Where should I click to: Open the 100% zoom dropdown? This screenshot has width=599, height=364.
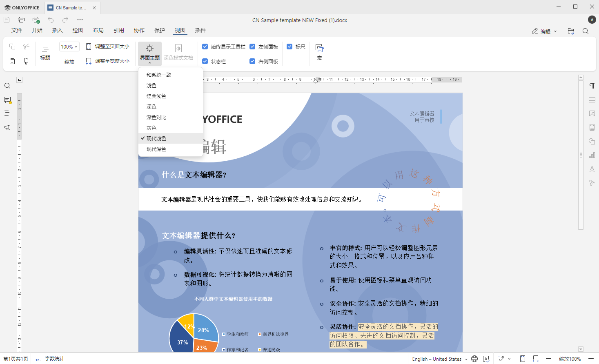[x=69, y=47]
